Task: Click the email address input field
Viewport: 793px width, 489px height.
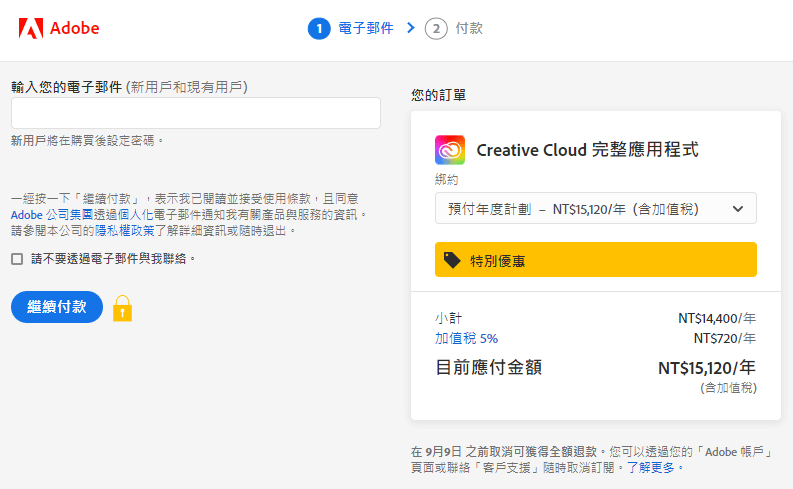Action: 196,113
